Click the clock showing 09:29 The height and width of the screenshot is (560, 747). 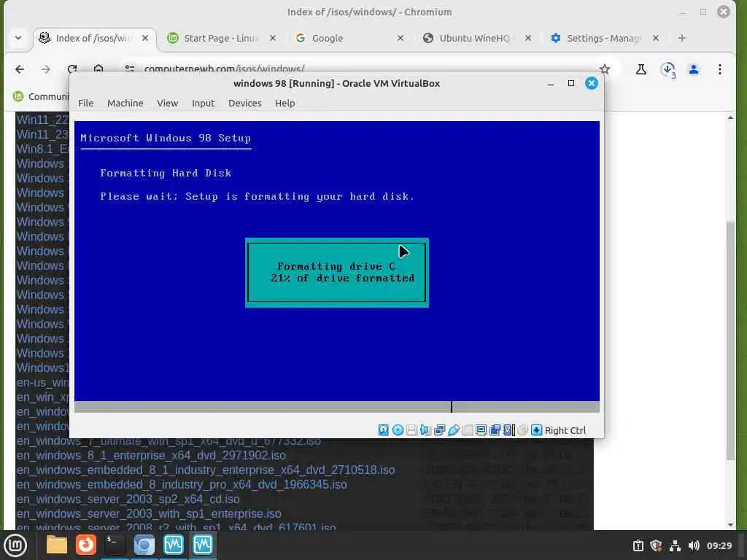(x=719, y=545)
